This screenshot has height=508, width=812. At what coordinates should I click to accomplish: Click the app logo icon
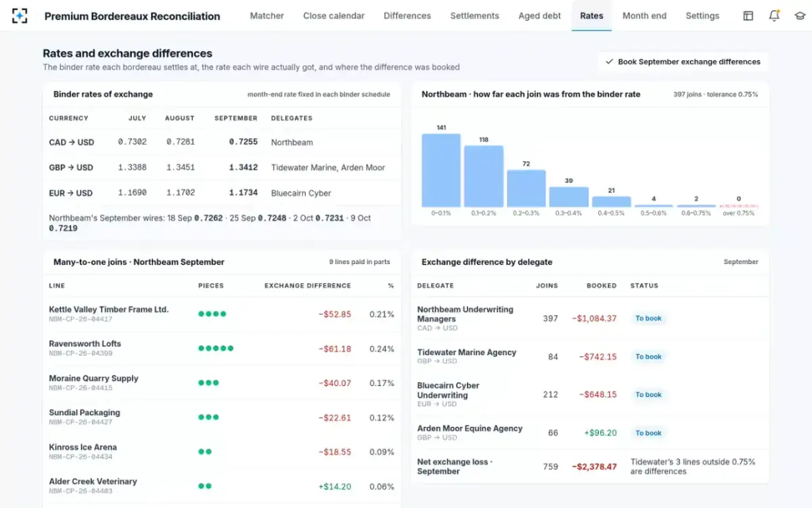point(20,16)
